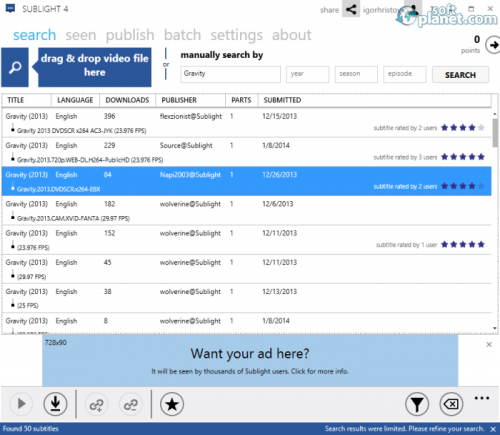Sort by the PUBLISHER column header
500x435 pixels.
190,100
